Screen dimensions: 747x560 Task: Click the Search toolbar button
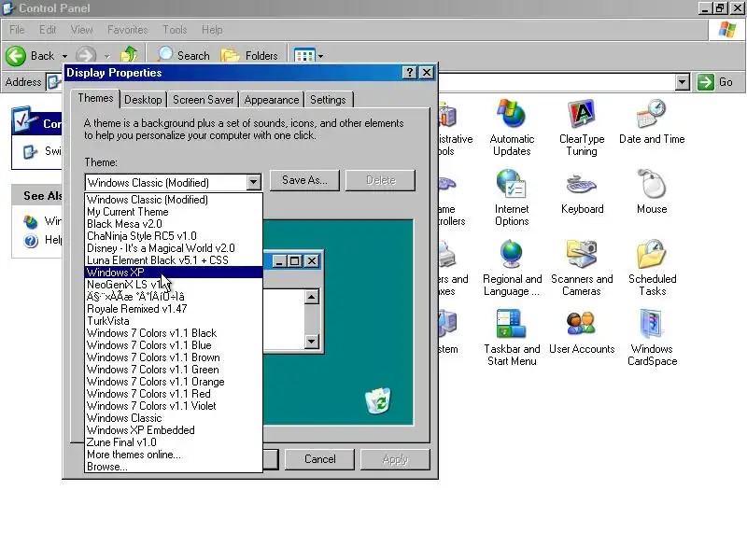coord(183,55)
